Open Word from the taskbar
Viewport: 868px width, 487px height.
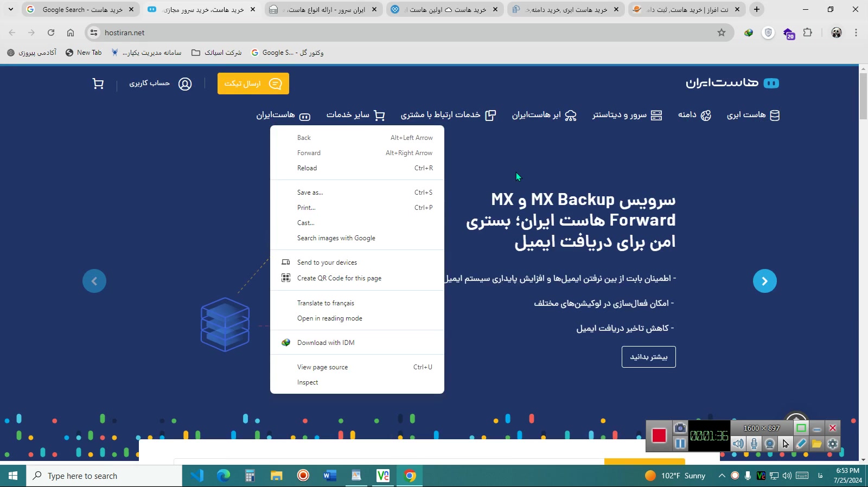pyautogui.click(x=330, y=476)
